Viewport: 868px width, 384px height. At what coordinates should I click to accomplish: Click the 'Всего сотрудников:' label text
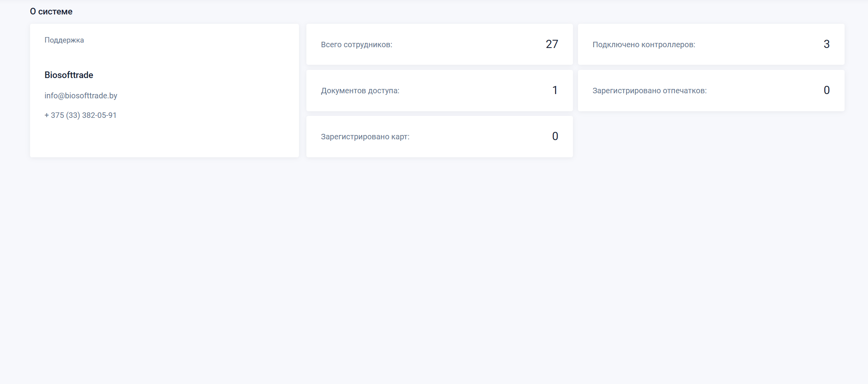[357, 44]
